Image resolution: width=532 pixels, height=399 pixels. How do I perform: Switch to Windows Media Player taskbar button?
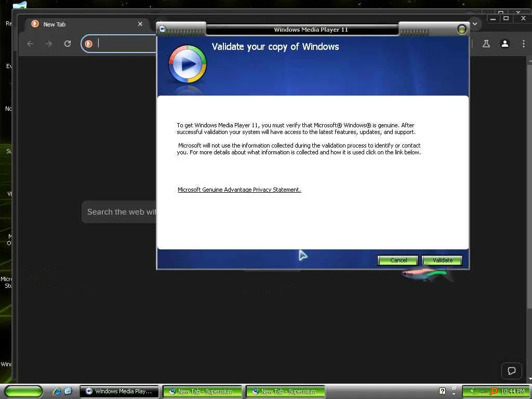[119, 391]
